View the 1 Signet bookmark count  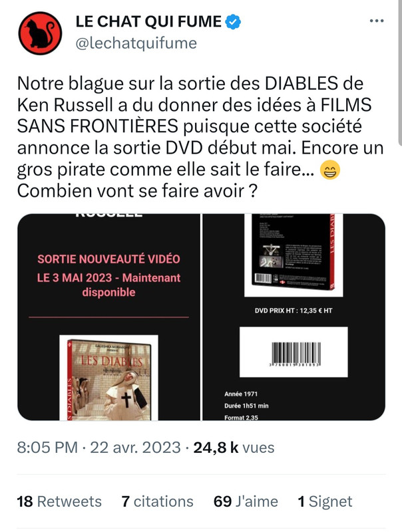pos(325,501)
